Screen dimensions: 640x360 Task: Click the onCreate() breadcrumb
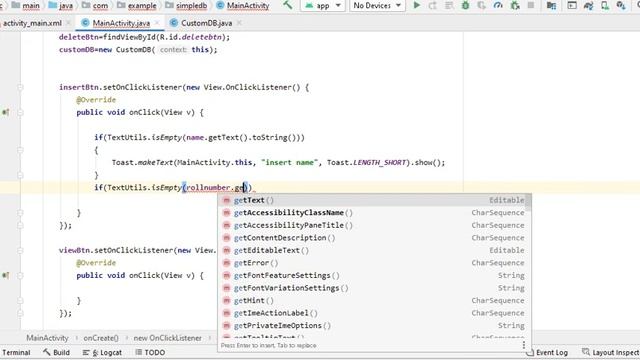pyautogui.click(x=101, y=338)
